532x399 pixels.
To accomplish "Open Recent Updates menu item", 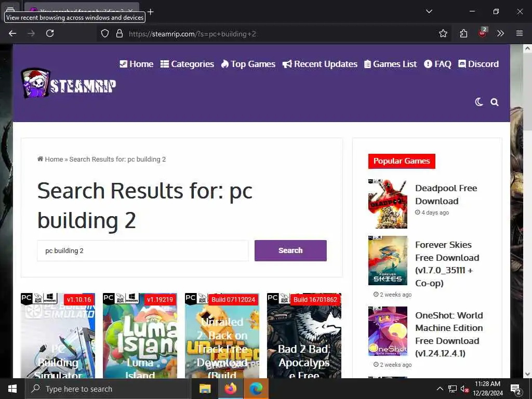I will click(320, 64).
